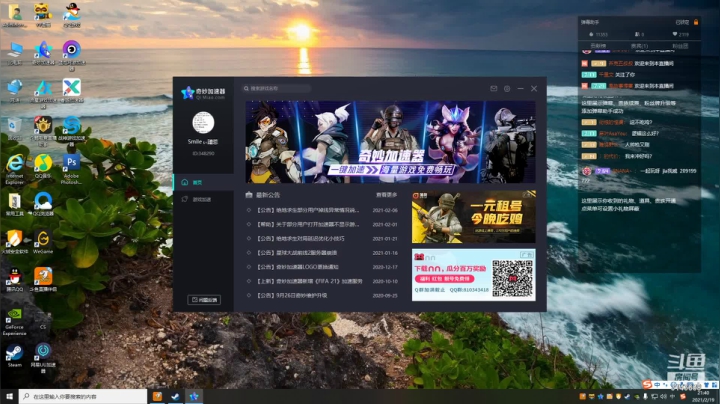Open the 常用工具 folder on the desktop
This screenshot has height=404, width=720.
pyautogui.click(x=15, y=204)
